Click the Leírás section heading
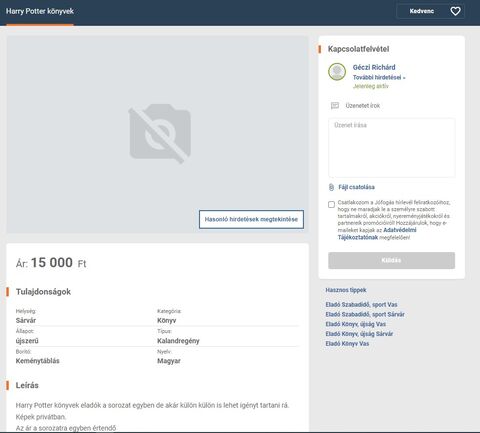 27,385
